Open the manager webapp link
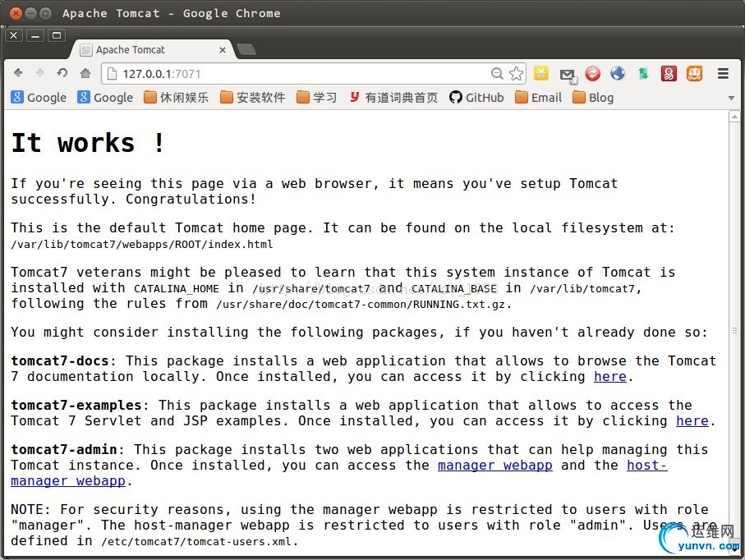745x560 pixels. tap(495, 465)
